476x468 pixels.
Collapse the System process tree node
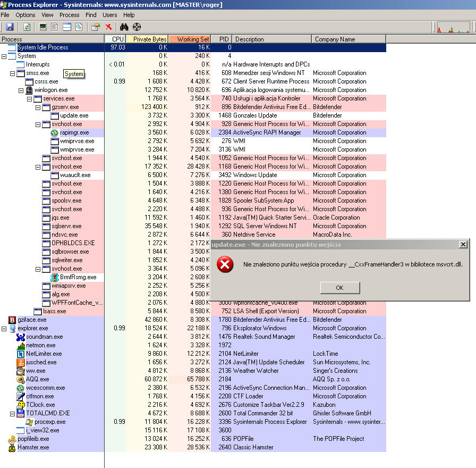coord(4,56)
